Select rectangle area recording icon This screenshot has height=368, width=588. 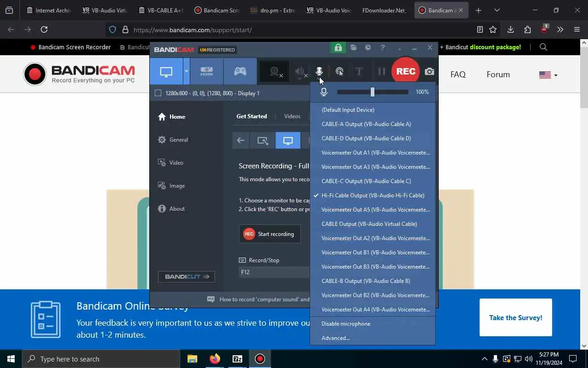263,141
